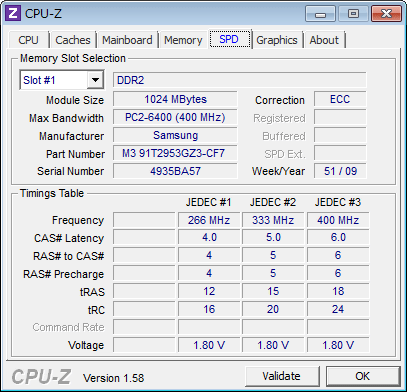
Task: Click the JEDEC #1 column header
Action: tap(208, 202)
